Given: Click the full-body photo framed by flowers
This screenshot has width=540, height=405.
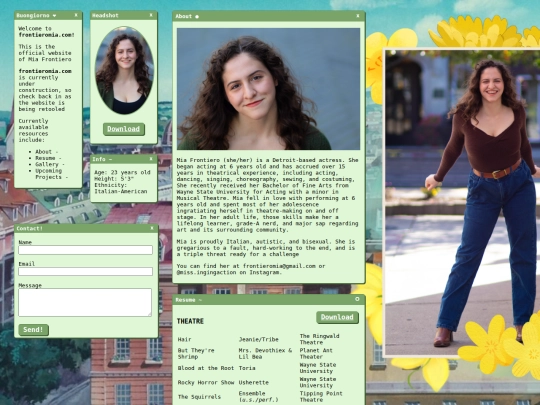Looking at the screenshot, I should point(463,203).
